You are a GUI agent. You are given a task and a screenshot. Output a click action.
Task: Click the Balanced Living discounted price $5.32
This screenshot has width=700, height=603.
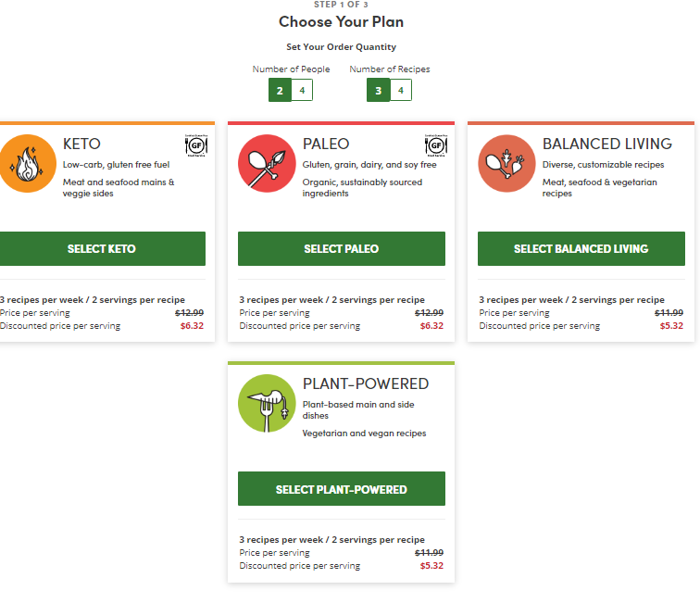(x=671, y=326)
